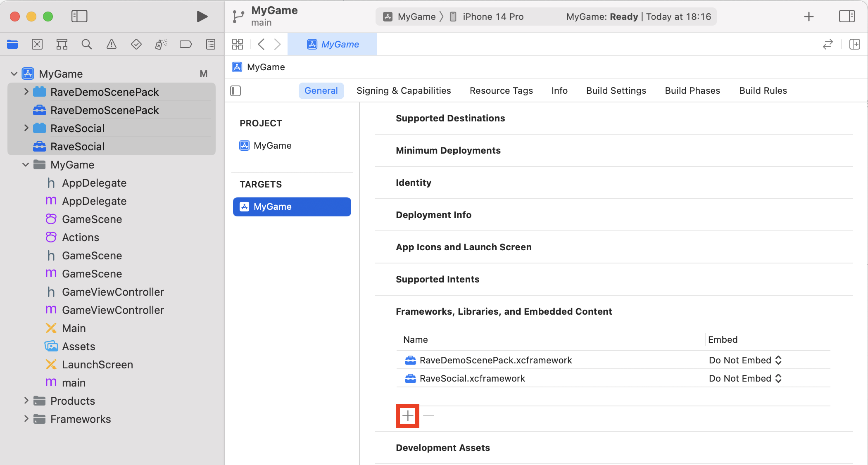Click MyGame in the editor breadcrumb
This screenshot has width=868, height=465.
(259, 67)
